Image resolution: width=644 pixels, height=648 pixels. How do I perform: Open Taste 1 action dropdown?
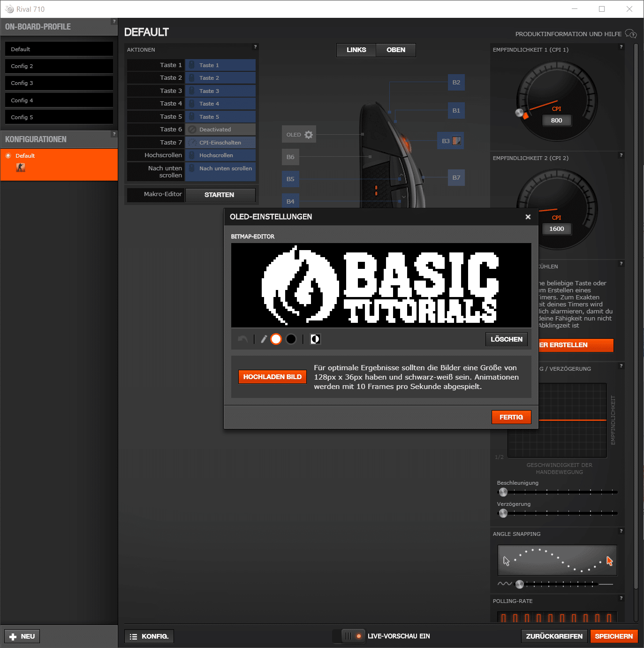[x=220, y=65]
